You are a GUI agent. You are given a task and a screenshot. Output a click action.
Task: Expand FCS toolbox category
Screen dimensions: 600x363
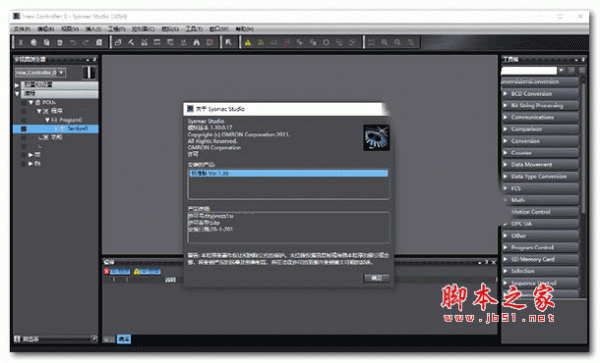[x=540, y=189]
